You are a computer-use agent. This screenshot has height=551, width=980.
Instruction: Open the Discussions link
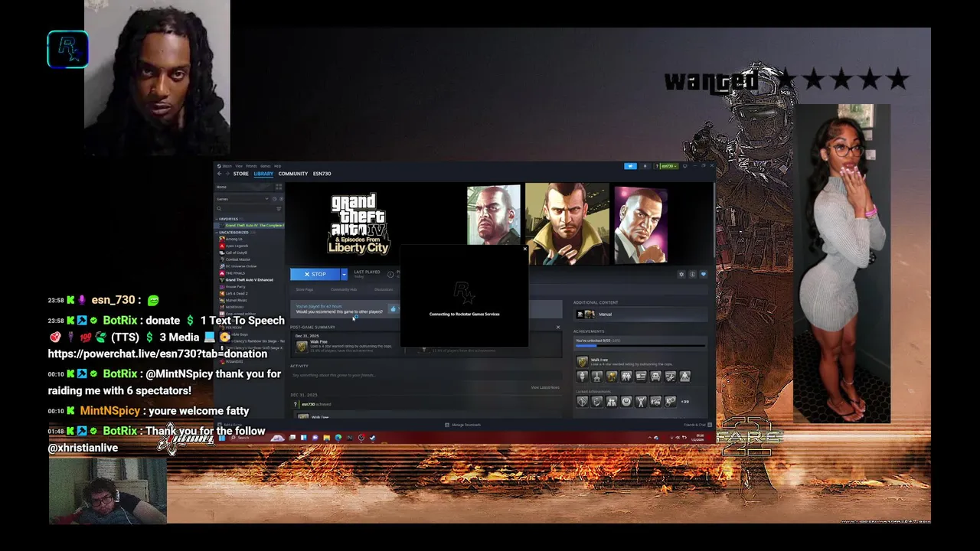tap(384, 289)
